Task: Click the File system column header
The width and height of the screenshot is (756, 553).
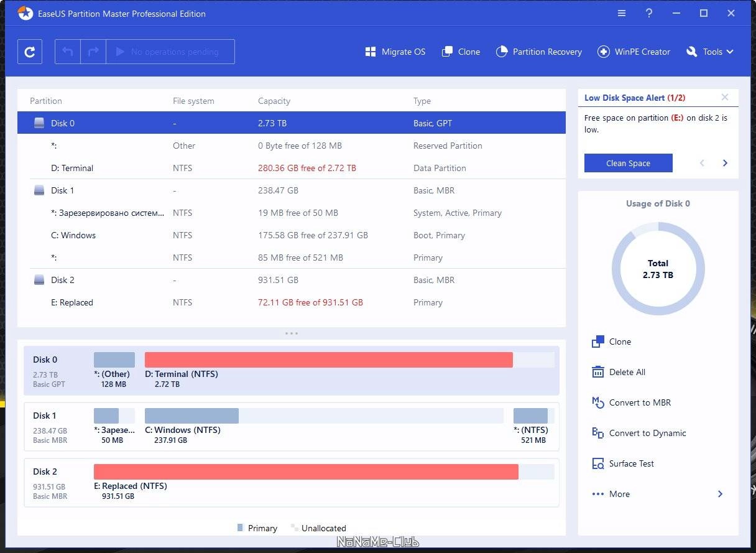Action: click(193, 101)
